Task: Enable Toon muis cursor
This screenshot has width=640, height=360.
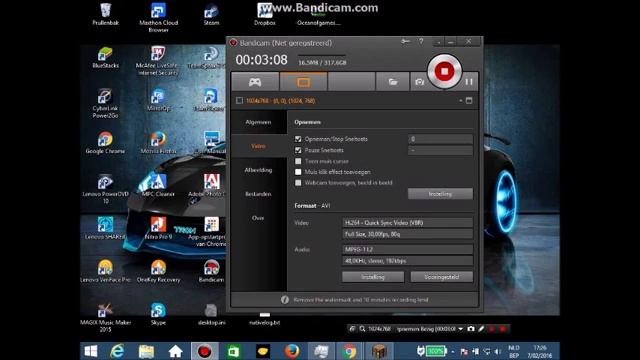Action: coord(298,161)
